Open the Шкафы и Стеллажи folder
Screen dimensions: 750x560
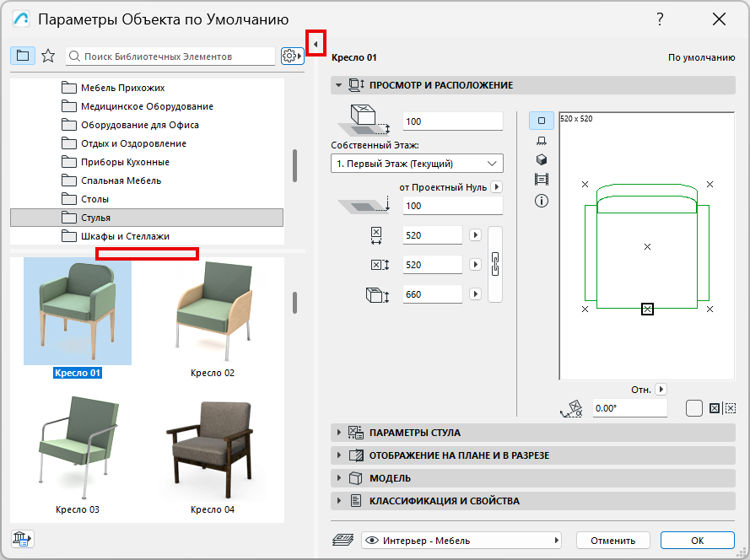pos(116,236)
